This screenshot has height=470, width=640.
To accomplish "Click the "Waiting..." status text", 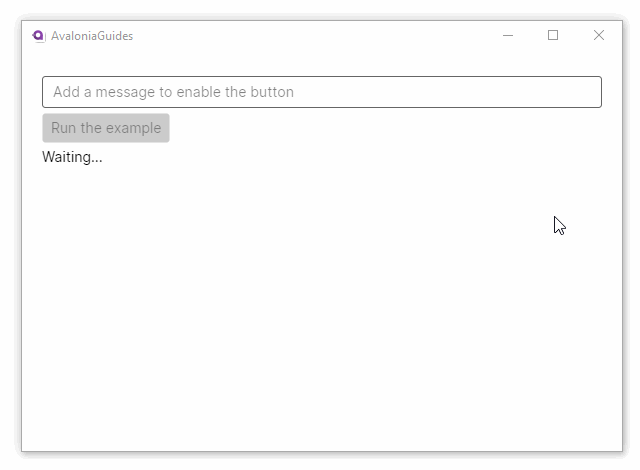I will [x=72, y=157].
